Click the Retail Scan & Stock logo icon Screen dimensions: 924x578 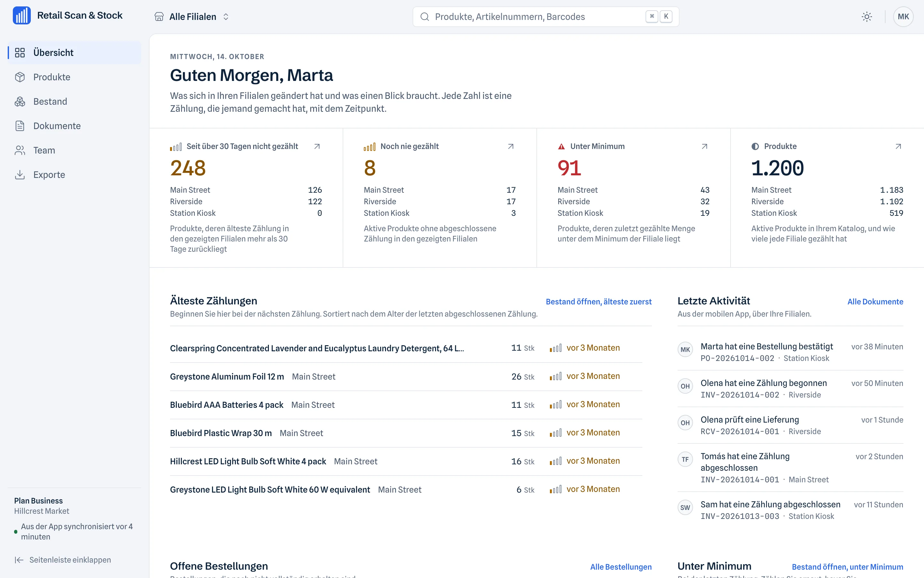point(22,16)
